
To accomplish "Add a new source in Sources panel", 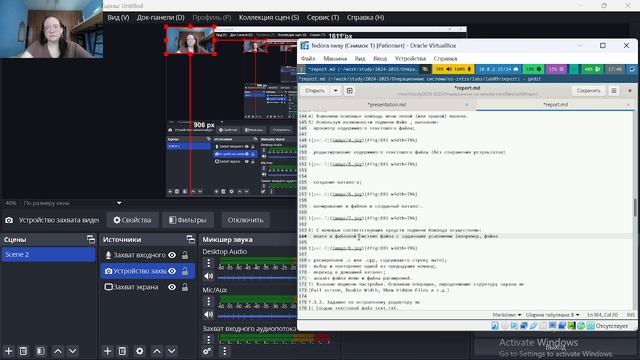I will 107,351.
